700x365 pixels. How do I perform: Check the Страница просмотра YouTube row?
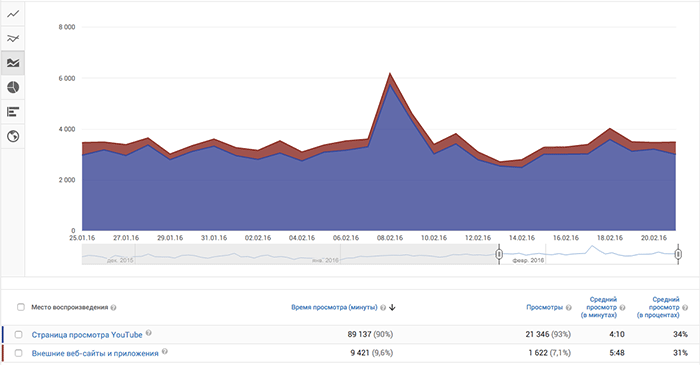click(18, 335)
